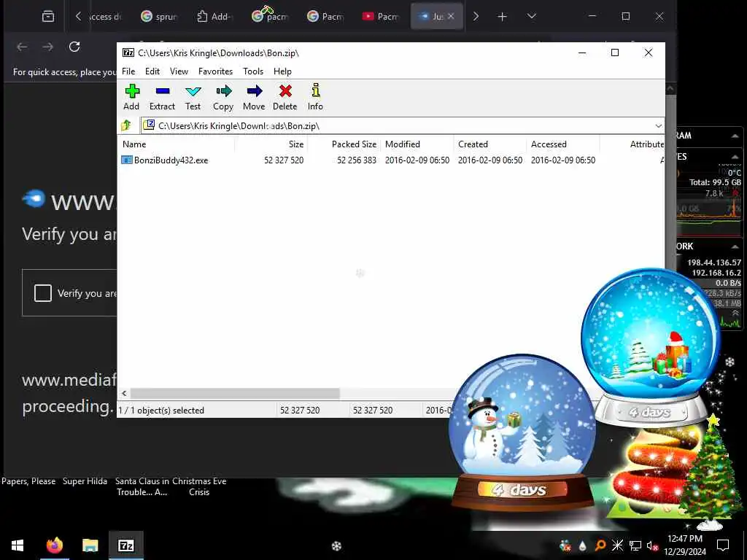Collapse the network section in the gadget
747x560 pixels.
735,246
